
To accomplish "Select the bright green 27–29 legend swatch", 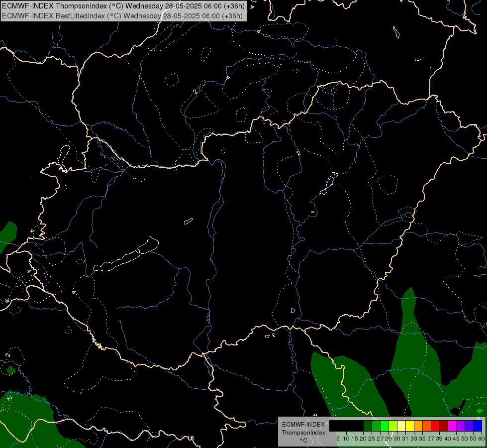I will 385,426.
